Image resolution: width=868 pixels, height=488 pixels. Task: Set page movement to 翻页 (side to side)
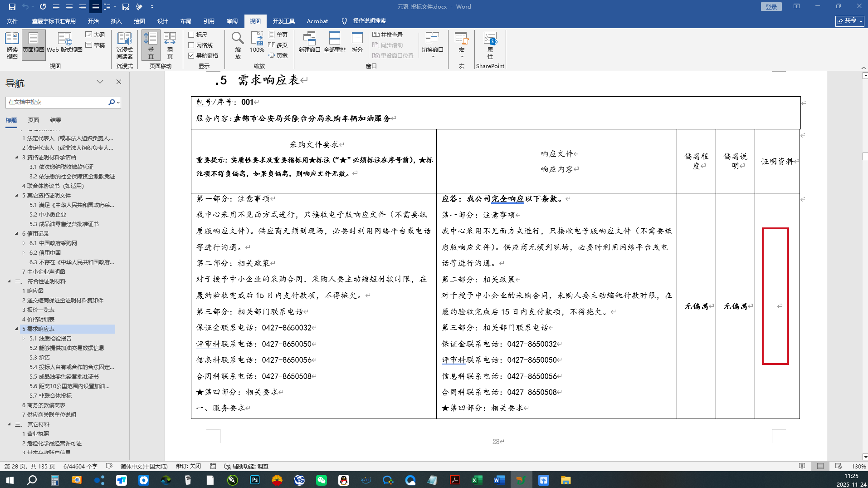click(x=170, y=45)
